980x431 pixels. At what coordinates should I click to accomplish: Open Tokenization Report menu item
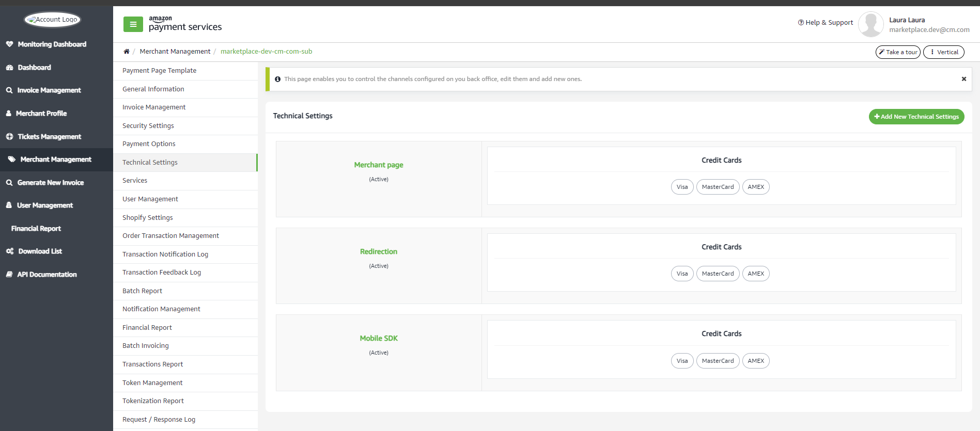pos(185,401)
